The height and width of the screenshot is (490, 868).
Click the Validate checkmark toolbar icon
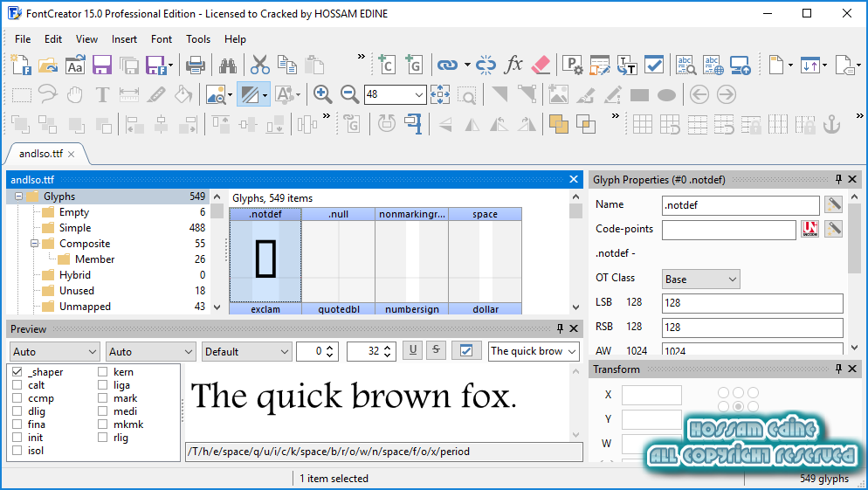click(654, 65)
